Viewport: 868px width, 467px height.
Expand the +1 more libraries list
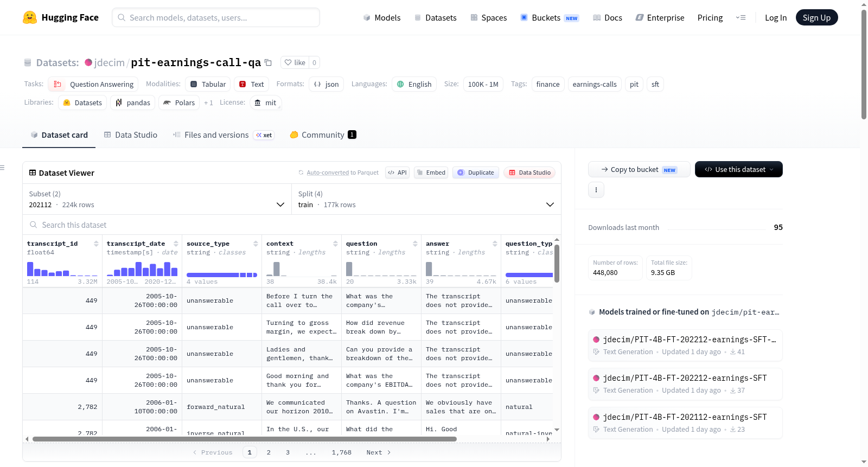[x=208, y=103]
